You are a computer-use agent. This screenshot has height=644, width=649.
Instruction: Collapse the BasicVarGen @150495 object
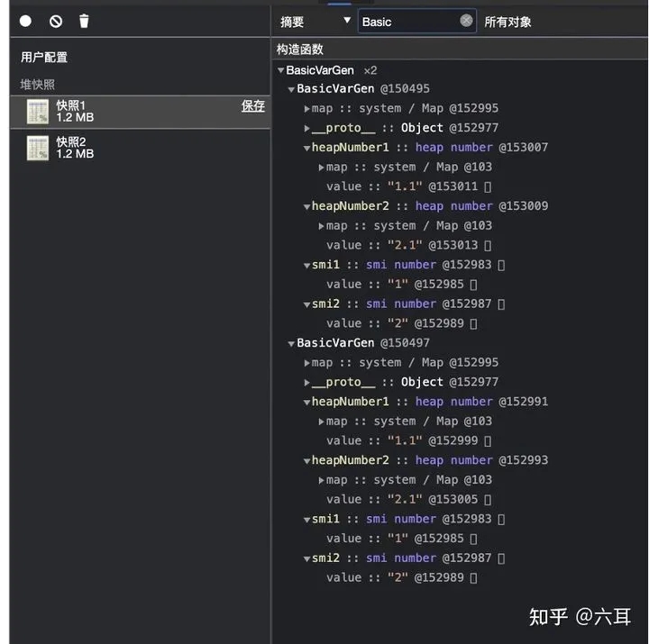(x=291, y=89)
